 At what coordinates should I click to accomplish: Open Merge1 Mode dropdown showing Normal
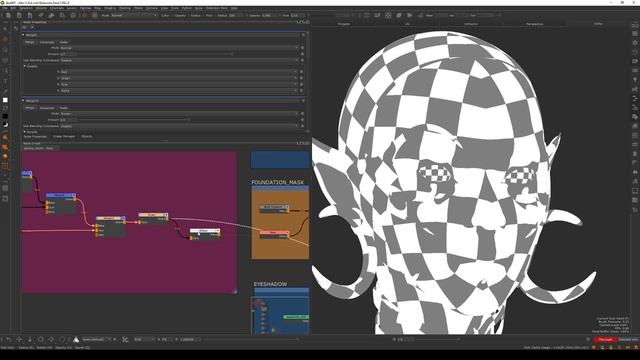(x=179, y=48)
